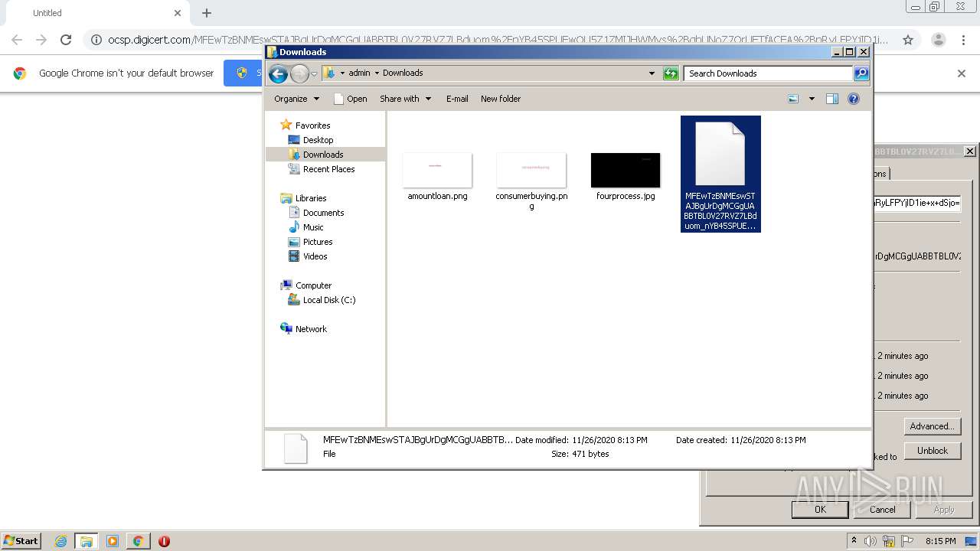Select Local Disk (C:)
The image size is (980, 551).
(x=328, y=300)
